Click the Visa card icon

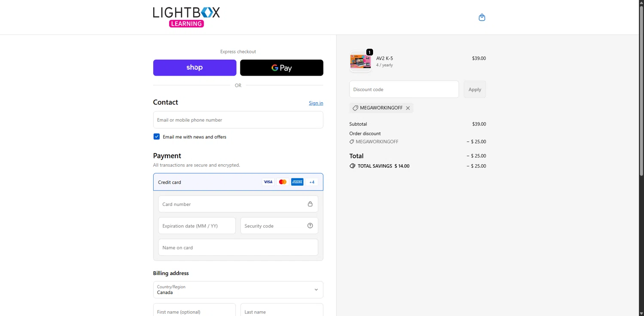(x=268, y=182)
